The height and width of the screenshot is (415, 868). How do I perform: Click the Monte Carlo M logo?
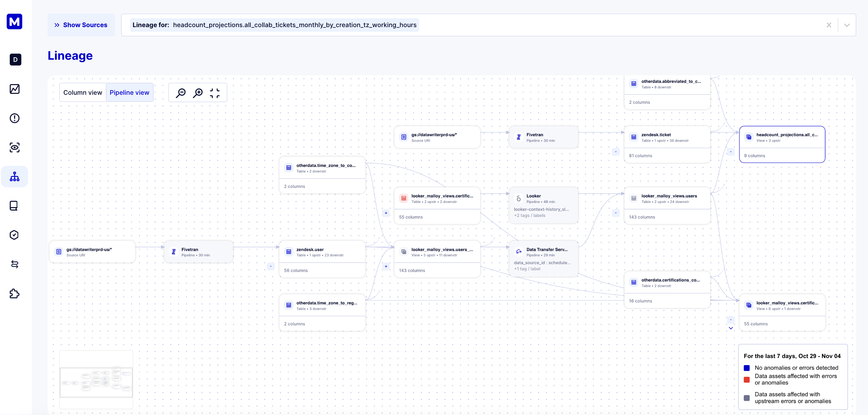[15, 22]
